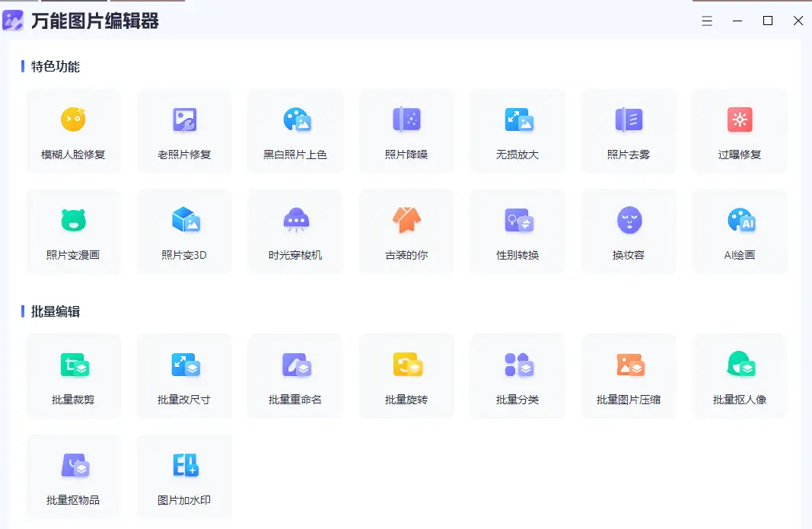Launch 过曝修复 overexposure repair
Screen dimensions: 812x529
[739, 130]
